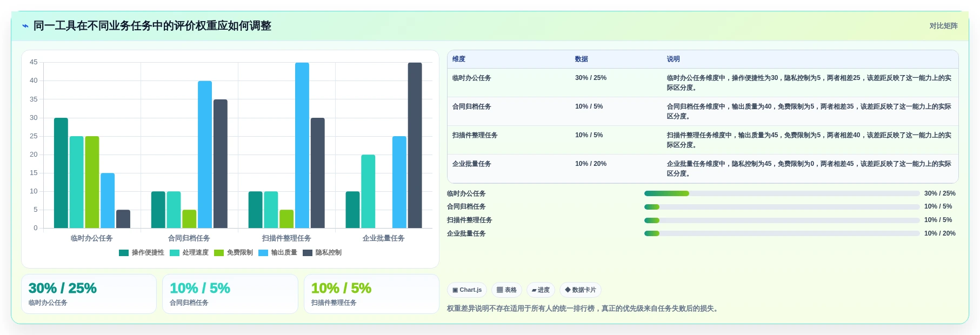Toggle the 输出质量 legend item
Screen dimensions: 980x335
click(278, 252)
